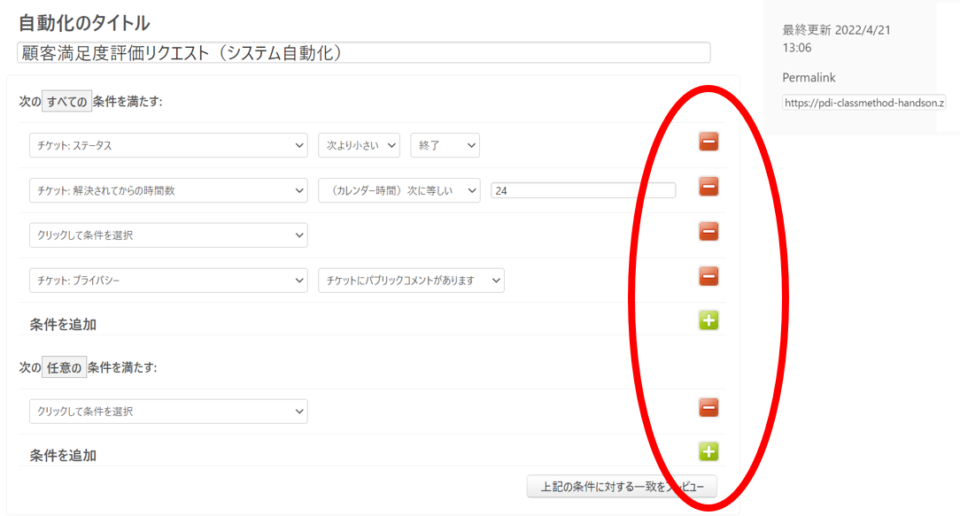This screenshot has height=516, width=960.
Task: Open the チケット: ステータス field dropdown
Action: 168,146
